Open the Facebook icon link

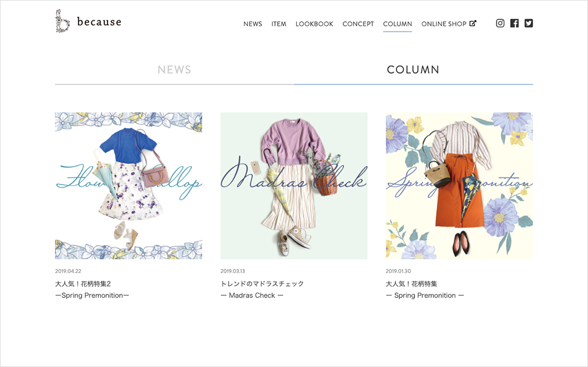coord(515,23)
